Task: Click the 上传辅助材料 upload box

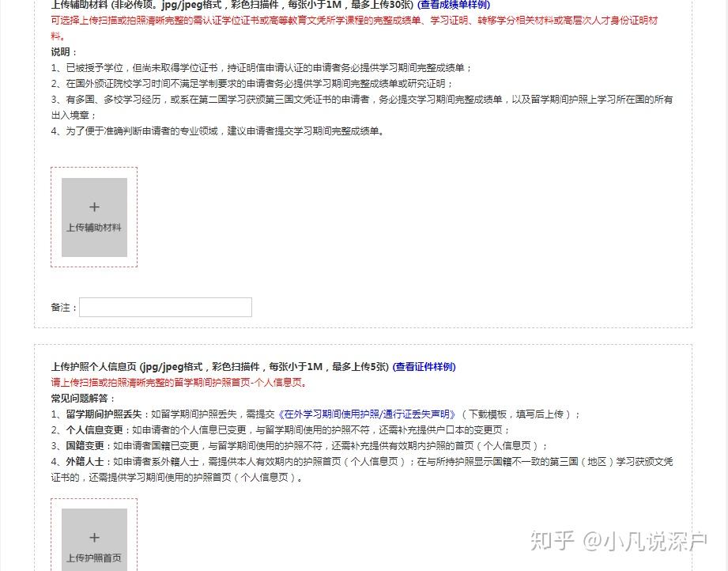Action: (94, 217)
